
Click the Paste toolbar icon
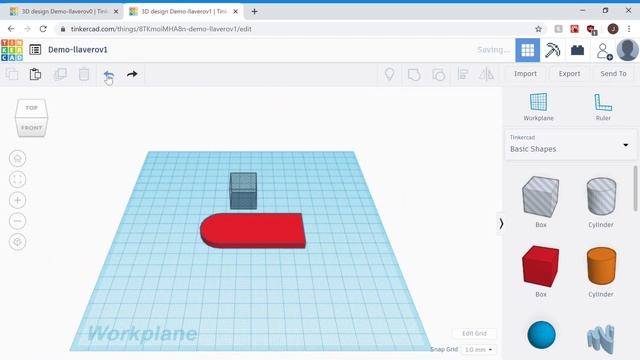(x=36, y=74)
